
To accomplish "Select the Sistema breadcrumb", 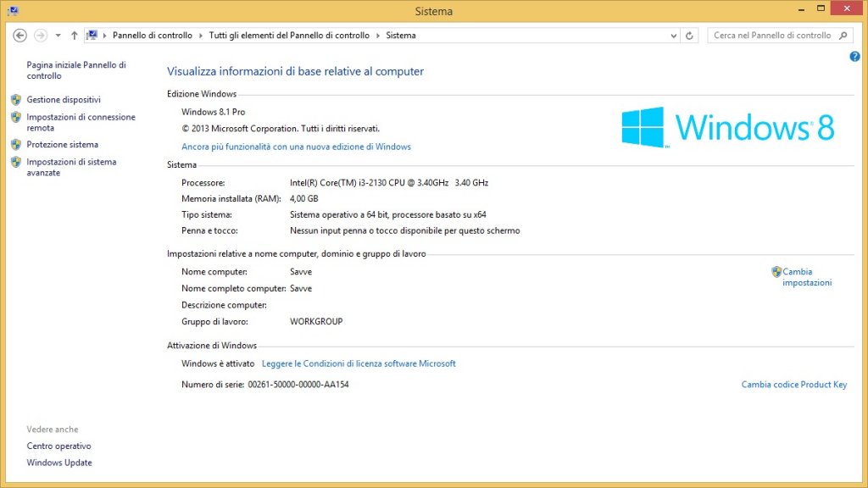I will (x=401, y=36).
